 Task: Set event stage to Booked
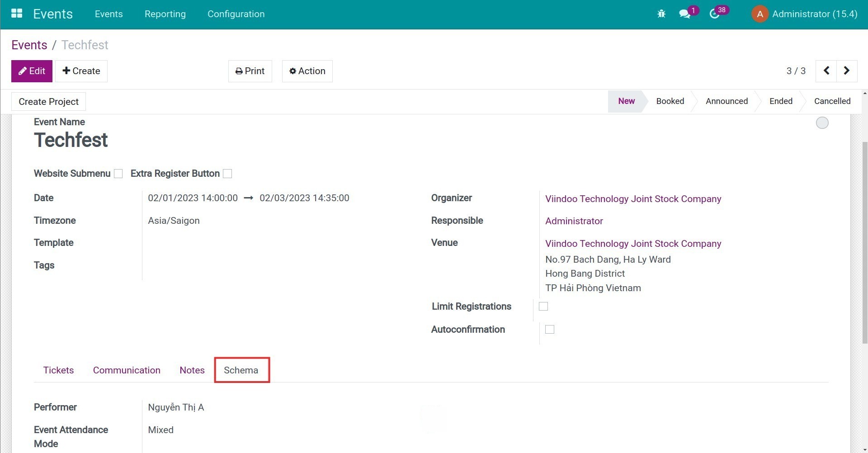[x=670, y=101]
